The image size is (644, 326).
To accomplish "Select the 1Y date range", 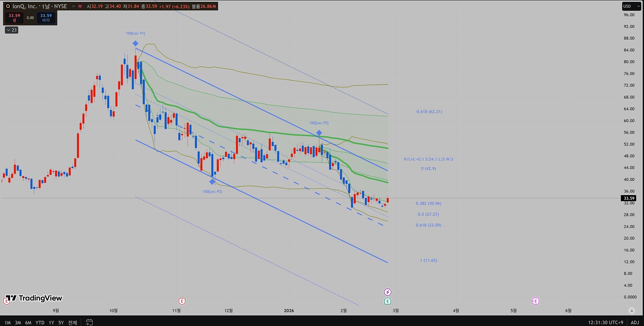I will 51,322.
